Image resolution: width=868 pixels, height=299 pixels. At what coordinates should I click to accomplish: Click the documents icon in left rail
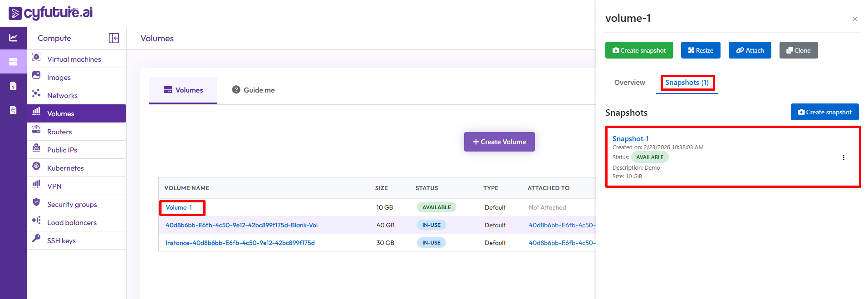tap(13, 110)
